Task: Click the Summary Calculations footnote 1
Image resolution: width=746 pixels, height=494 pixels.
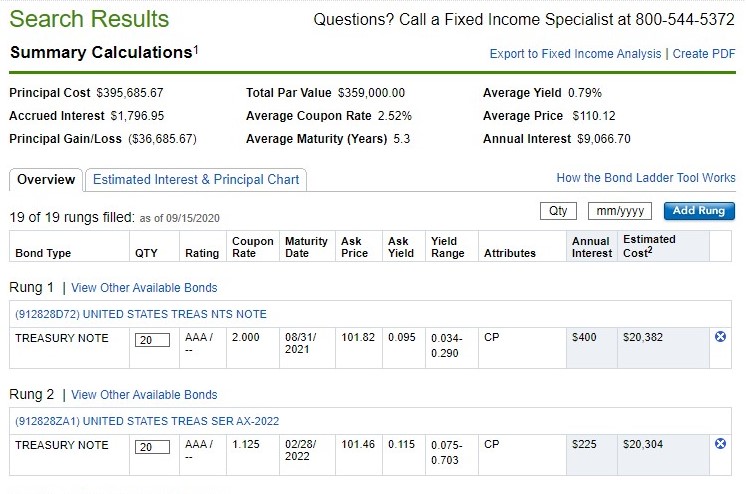Action: click(196, 49)
